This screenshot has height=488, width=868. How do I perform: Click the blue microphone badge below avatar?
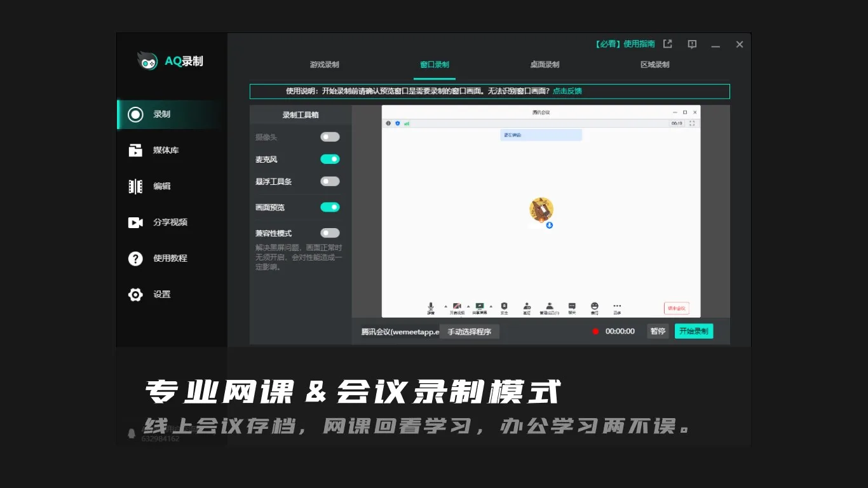point(550,225)
